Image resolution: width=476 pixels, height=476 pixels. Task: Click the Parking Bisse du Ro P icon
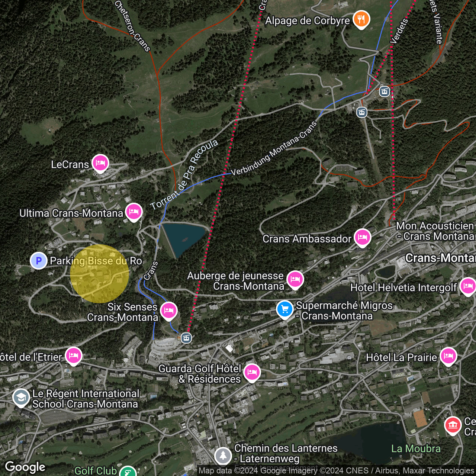point(39,261)
